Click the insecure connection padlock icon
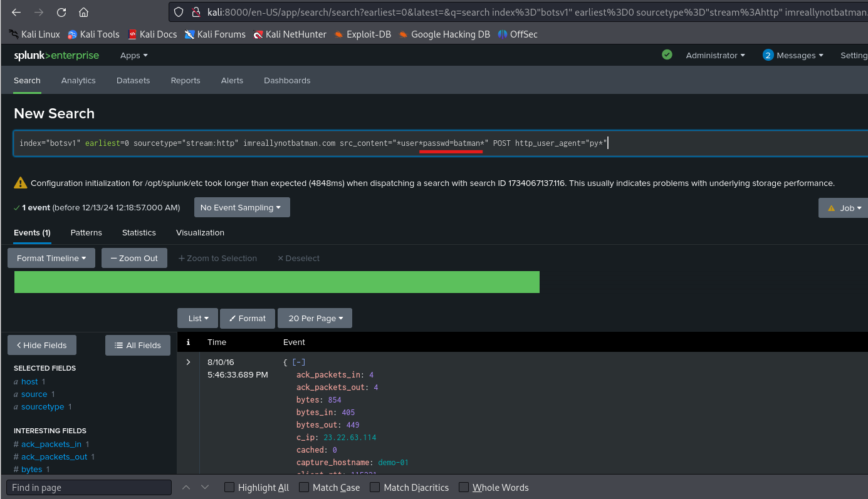 (196, 13)
